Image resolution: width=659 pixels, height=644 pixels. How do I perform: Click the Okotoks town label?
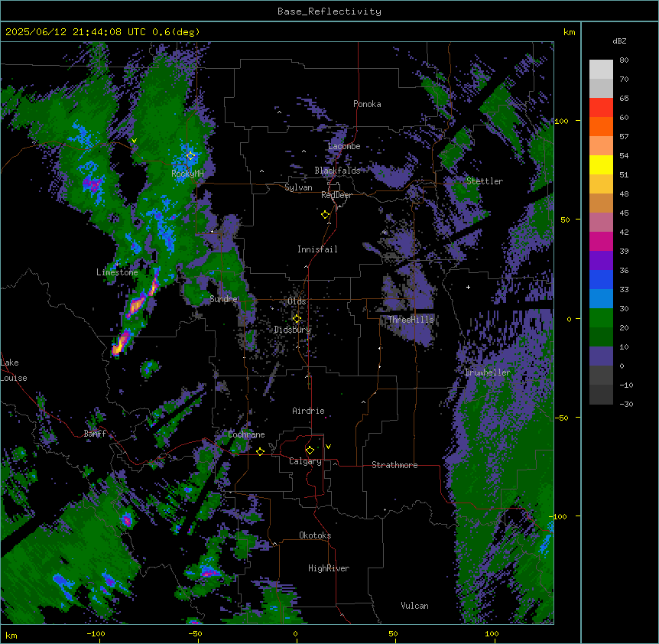pos(315,535)
